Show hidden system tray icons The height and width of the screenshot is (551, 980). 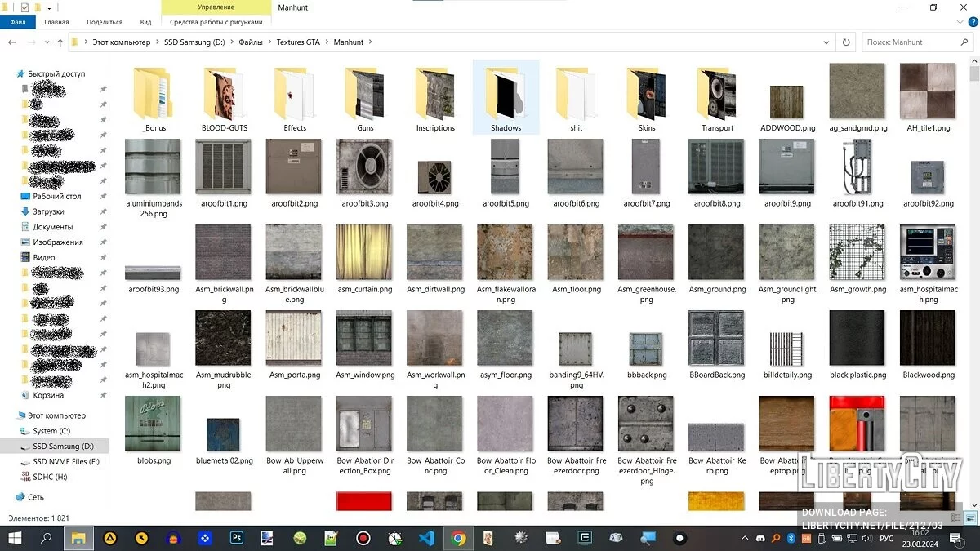(745, 538)
